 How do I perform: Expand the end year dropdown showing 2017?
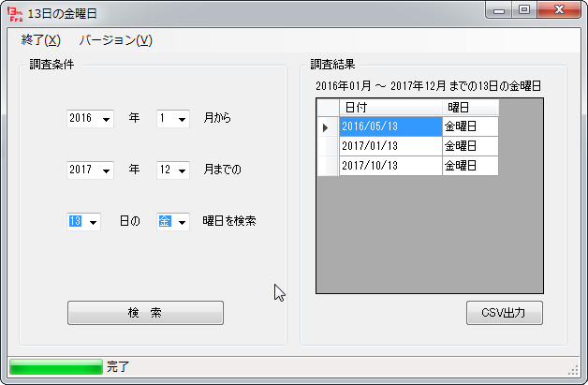[106, 170]
